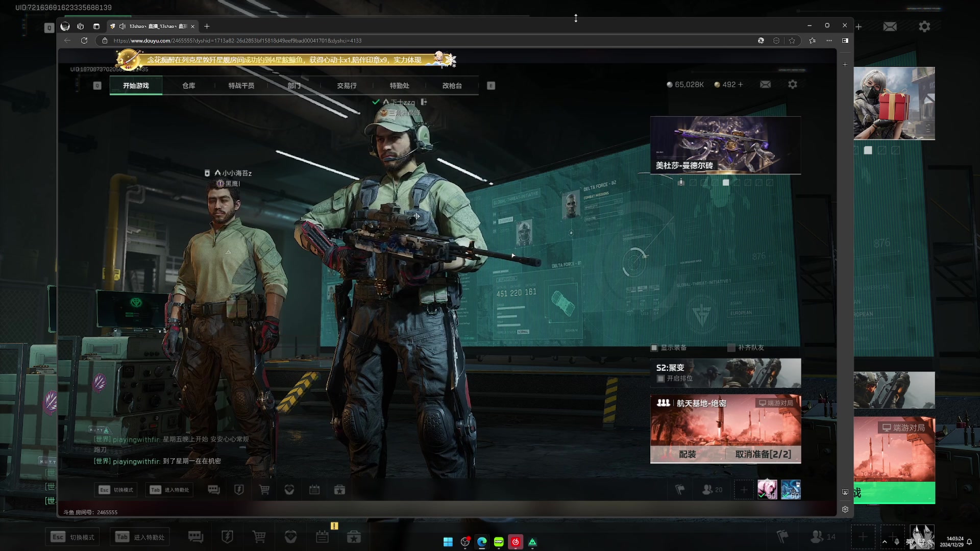
Task: Add currency with plus beside 492
Action: pos(740,84)
